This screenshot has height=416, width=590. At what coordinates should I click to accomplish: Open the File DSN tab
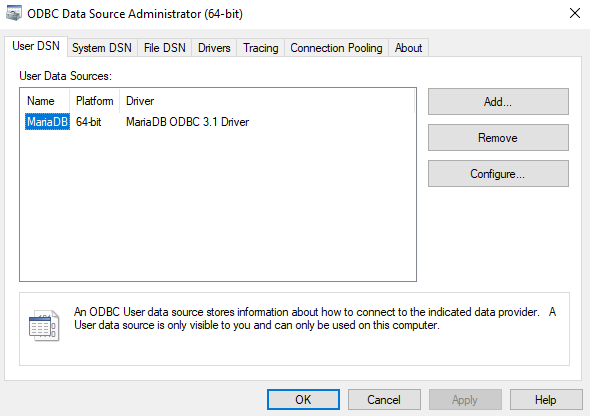165,48
